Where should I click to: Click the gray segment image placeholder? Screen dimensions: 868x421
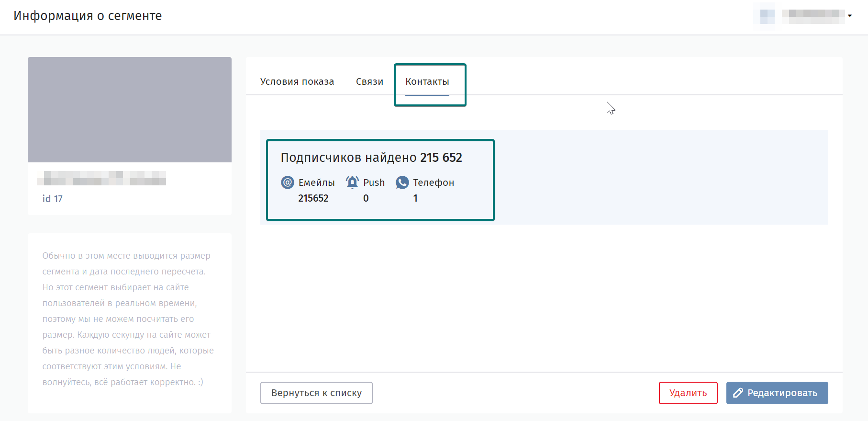pyautogui.click(x=130, y=110)
